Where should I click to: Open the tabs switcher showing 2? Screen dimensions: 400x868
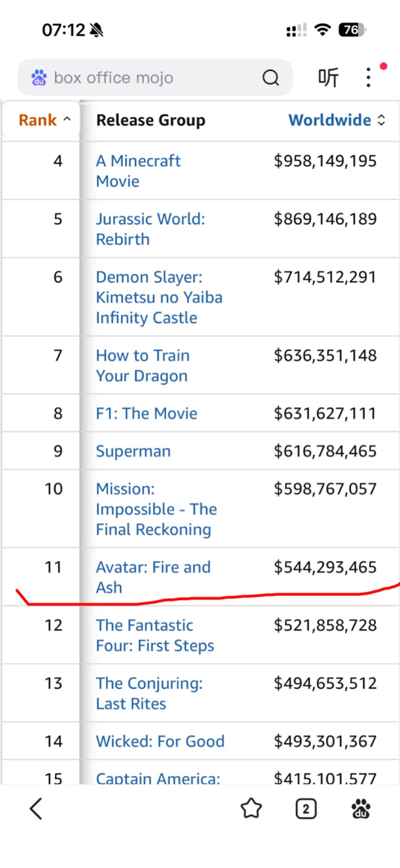(x=306, y=809)
